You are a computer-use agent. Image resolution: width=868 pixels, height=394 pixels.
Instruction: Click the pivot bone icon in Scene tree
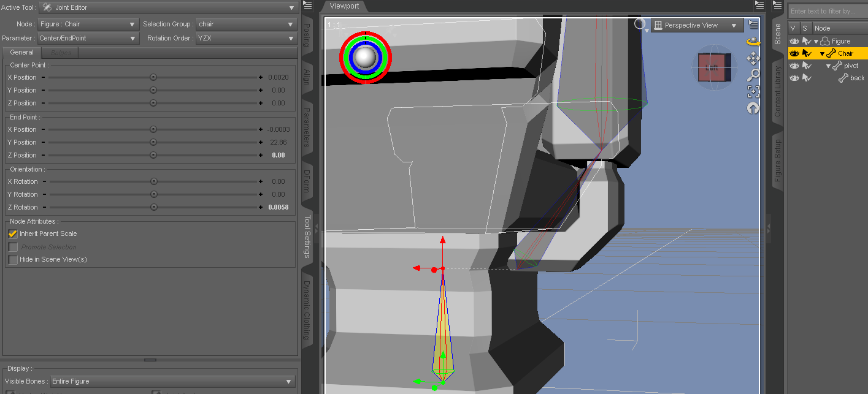click(837, 66)
